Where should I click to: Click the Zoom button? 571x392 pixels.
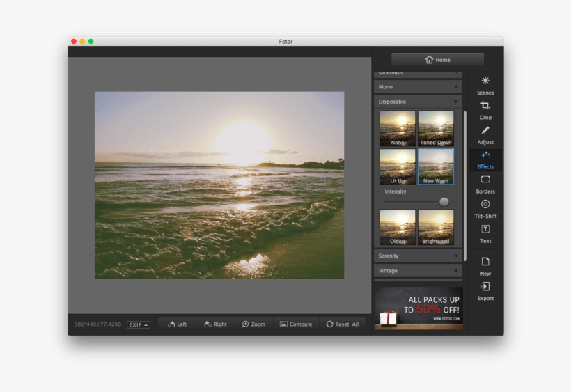[253, 324]
